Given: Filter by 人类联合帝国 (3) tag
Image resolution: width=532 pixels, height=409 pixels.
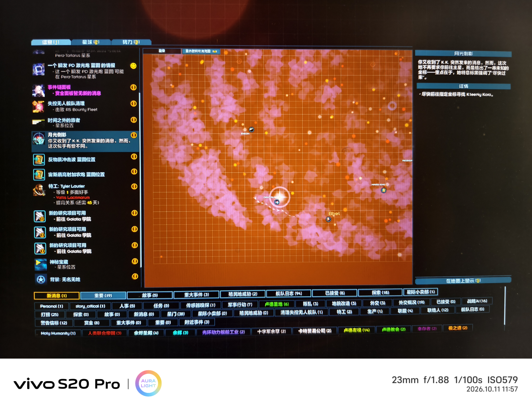Looking at the screenshot, I should (105, 333).
